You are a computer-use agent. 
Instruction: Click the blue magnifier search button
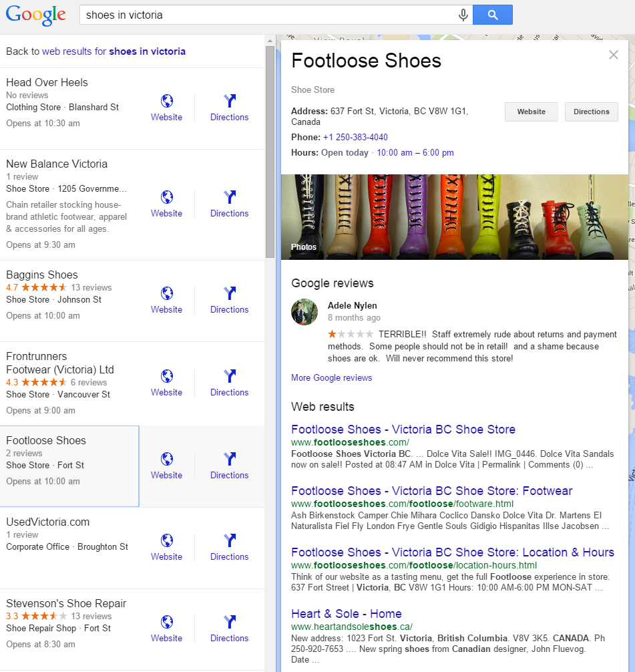(492, 15)
